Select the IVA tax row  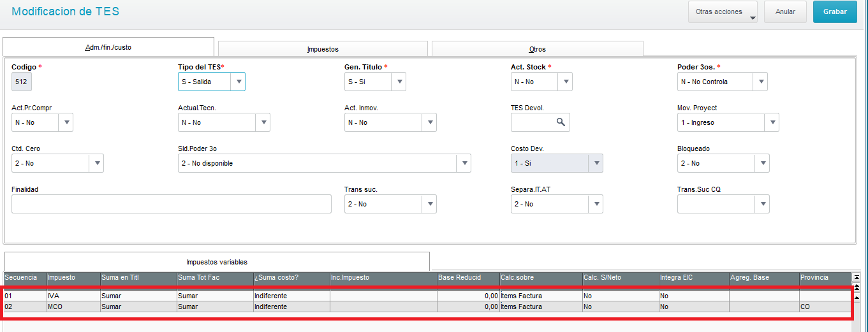[427, 296]
